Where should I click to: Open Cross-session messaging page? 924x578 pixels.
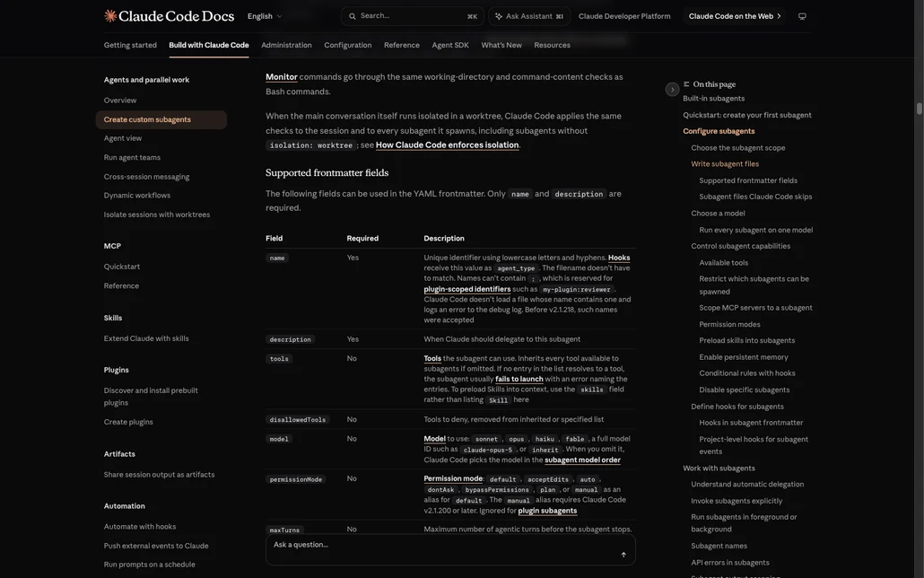pos(147,177)
